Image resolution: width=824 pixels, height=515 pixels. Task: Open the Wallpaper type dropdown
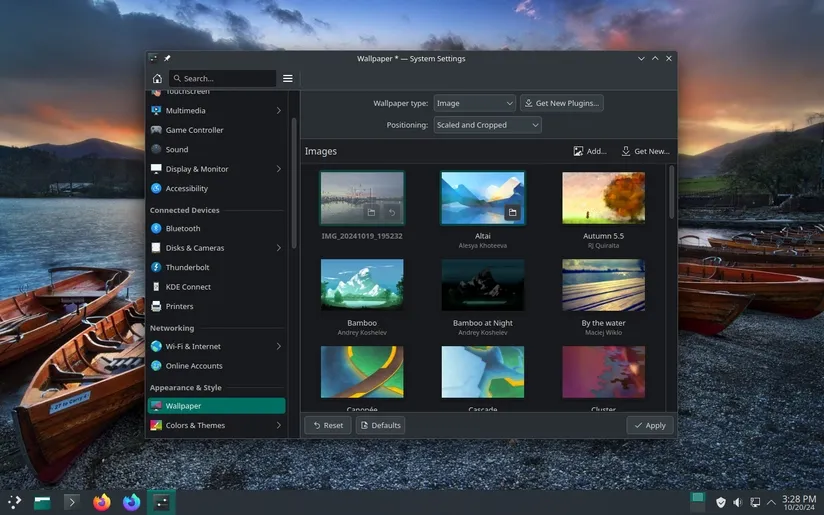[475, 103]
